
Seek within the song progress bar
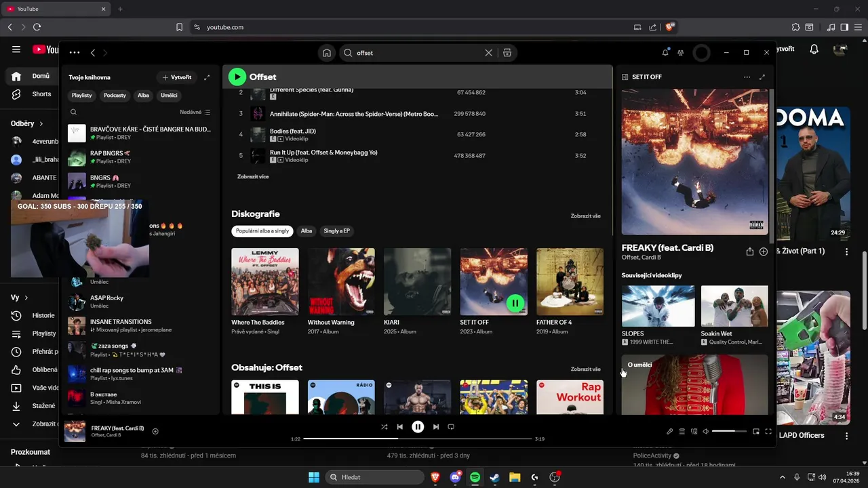[417, 439]
